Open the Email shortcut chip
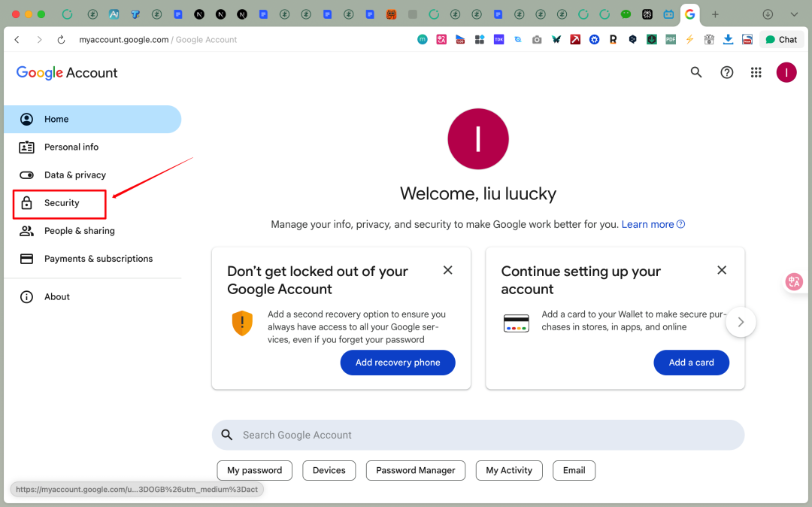 574,470
